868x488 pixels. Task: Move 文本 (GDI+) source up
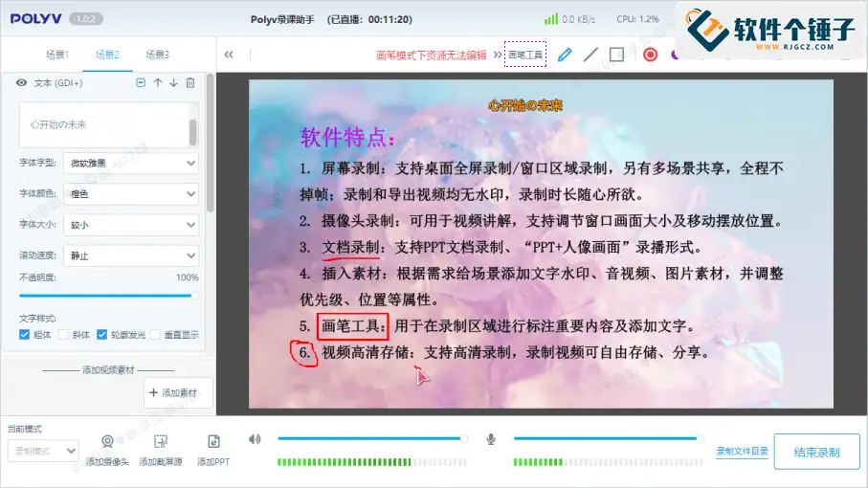[x=158, y=82]
